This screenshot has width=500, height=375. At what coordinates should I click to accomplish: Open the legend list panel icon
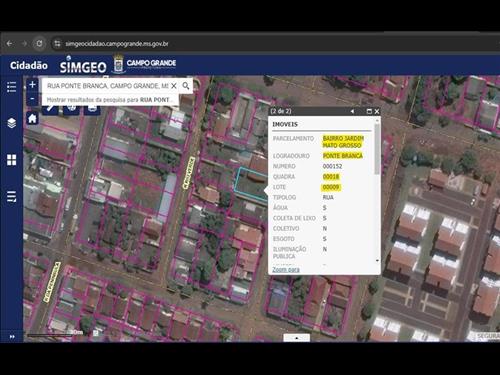[x=12, y=87]
